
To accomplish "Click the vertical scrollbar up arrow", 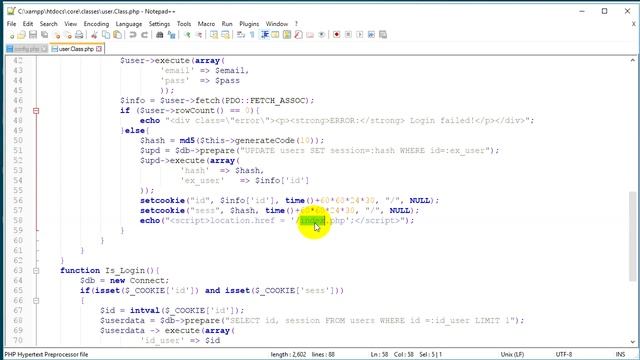I will pyautogui.click(x=633, y=60).
